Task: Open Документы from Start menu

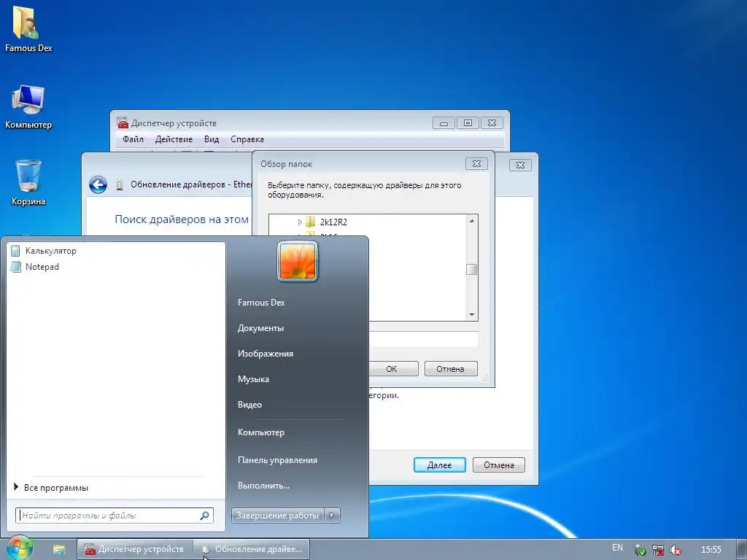Action: point(260,328)
